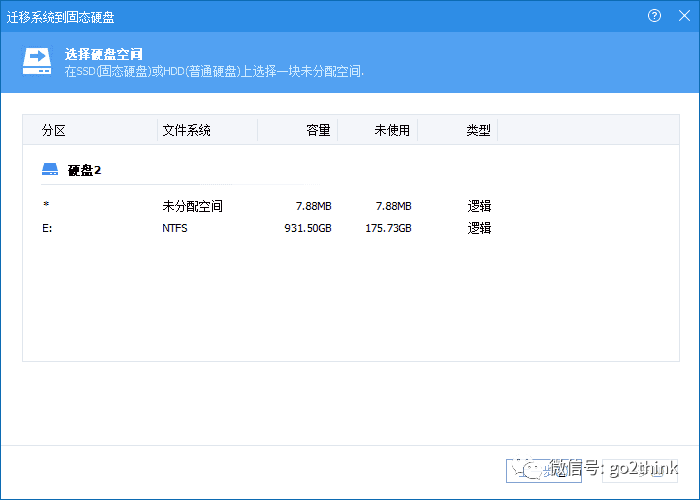Sort by the 分区 column header
The width and height of the screenshot is (700, 500).
coord(54,130)
